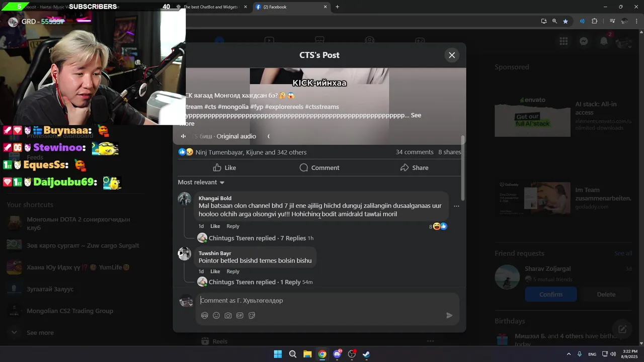Open the Facebook notifications bell

point(604,41)
